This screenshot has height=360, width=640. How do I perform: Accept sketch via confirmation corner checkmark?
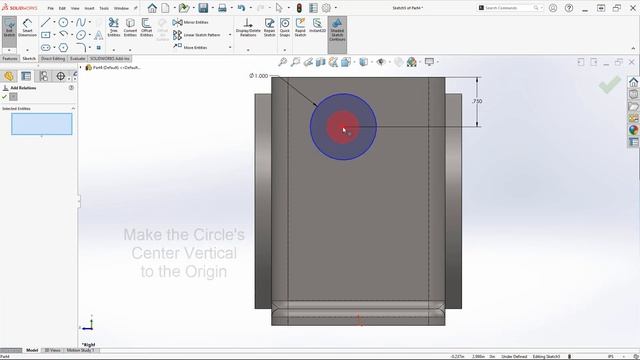click(x=610, y=84)
